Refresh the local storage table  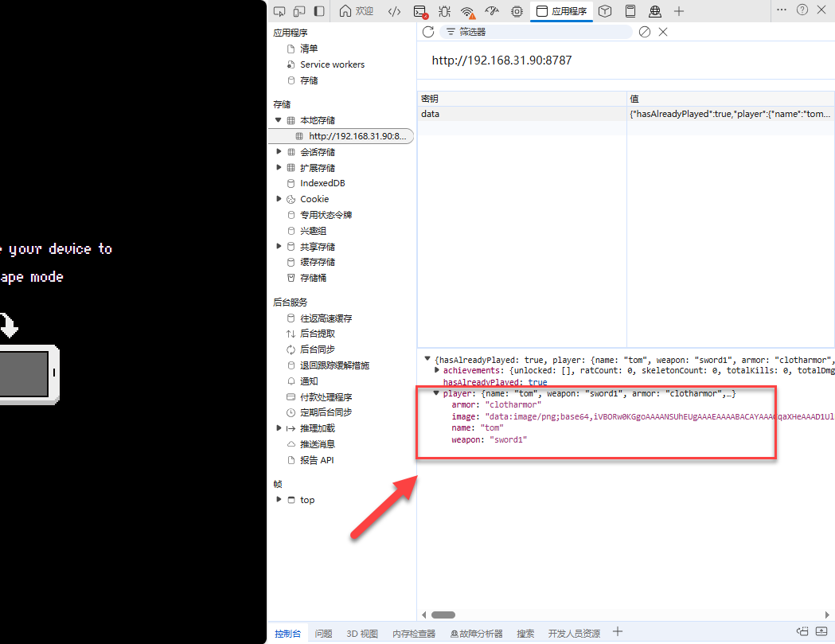[x=428, y=32]
